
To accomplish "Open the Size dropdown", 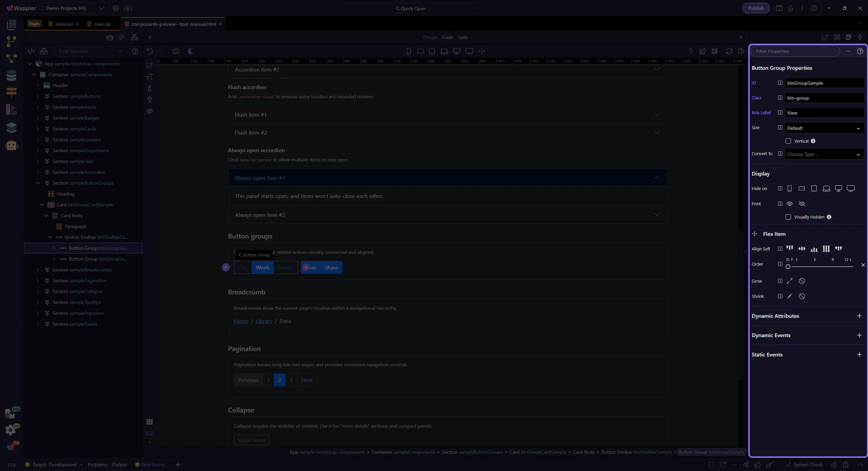I will 824,128.
